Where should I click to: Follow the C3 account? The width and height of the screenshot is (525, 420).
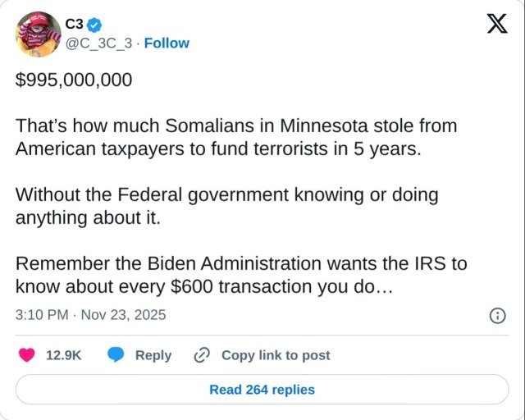coord(167,43)
